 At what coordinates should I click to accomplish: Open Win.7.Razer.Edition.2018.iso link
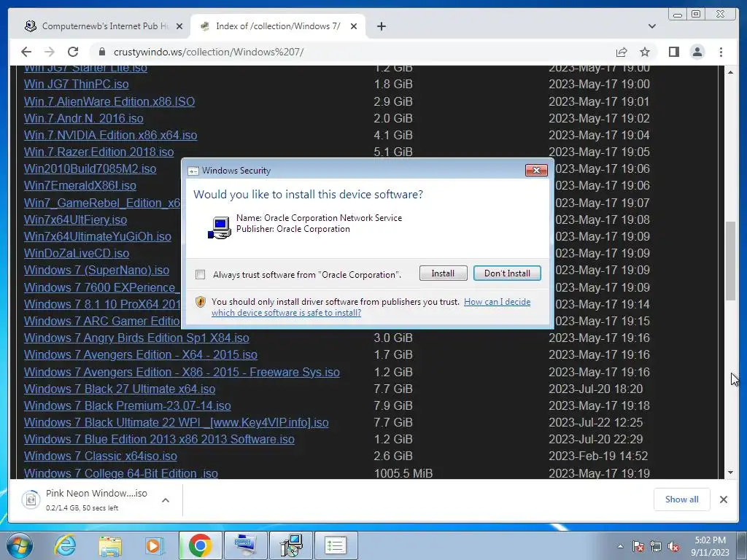pos(98,152)
